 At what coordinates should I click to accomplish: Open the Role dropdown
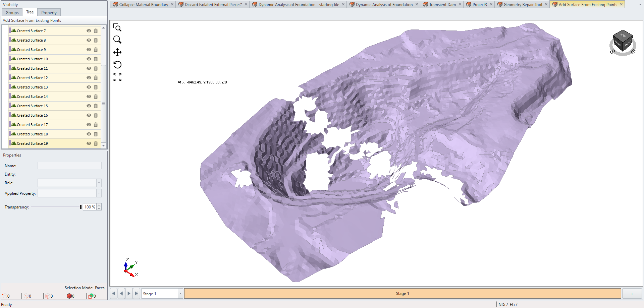click(x=99, y=183)
